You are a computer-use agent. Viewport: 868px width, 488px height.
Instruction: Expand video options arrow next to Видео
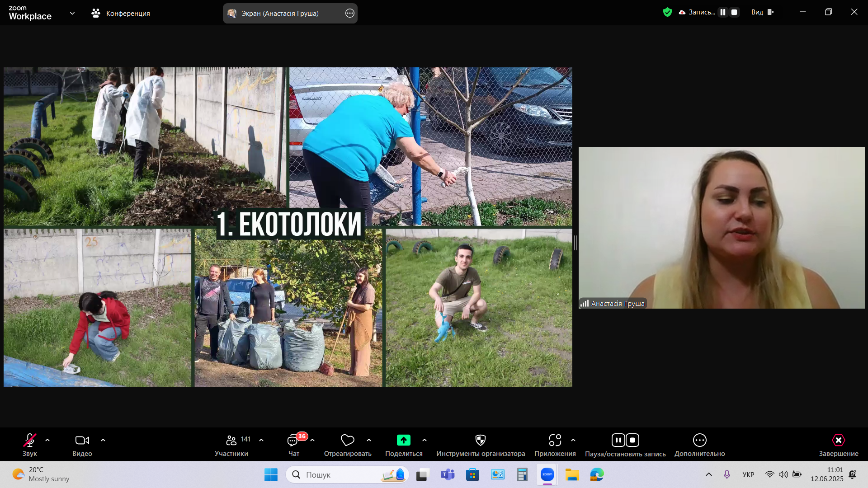pos(103,440)
